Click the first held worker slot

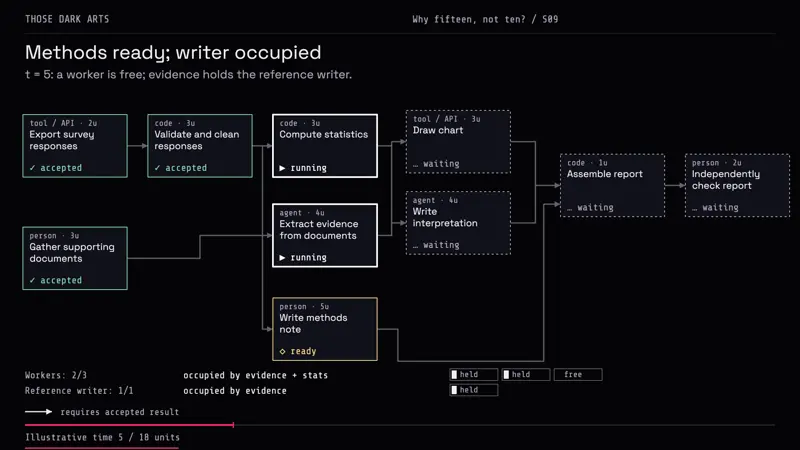coord(473,374)
